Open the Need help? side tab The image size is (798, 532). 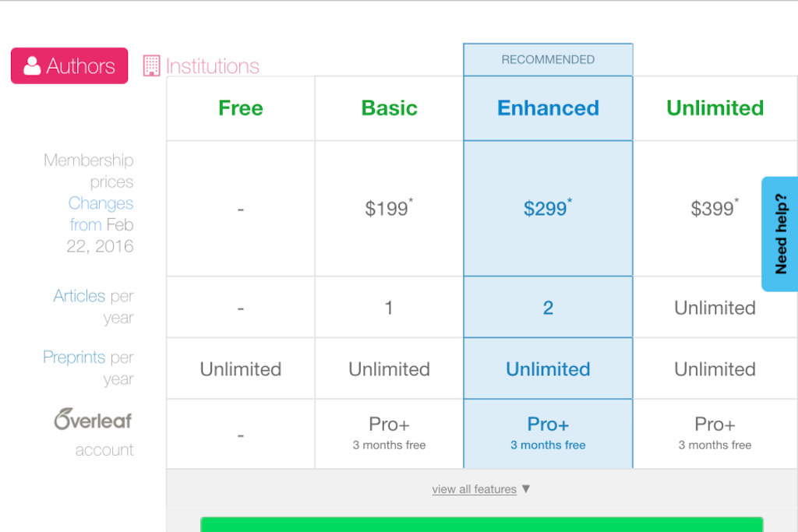[x=780, y=234]
